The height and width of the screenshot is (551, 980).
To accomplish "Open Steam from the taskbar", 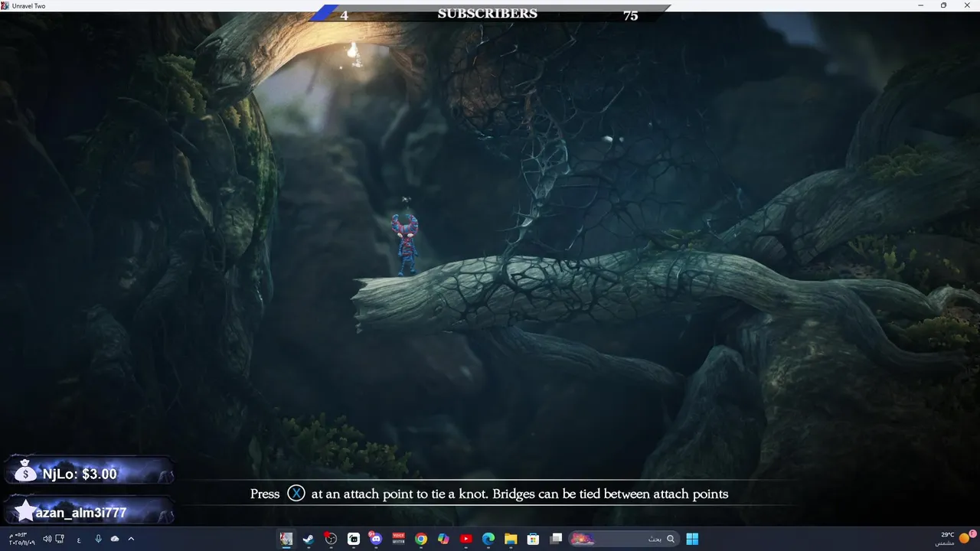I will coord(309,539).
